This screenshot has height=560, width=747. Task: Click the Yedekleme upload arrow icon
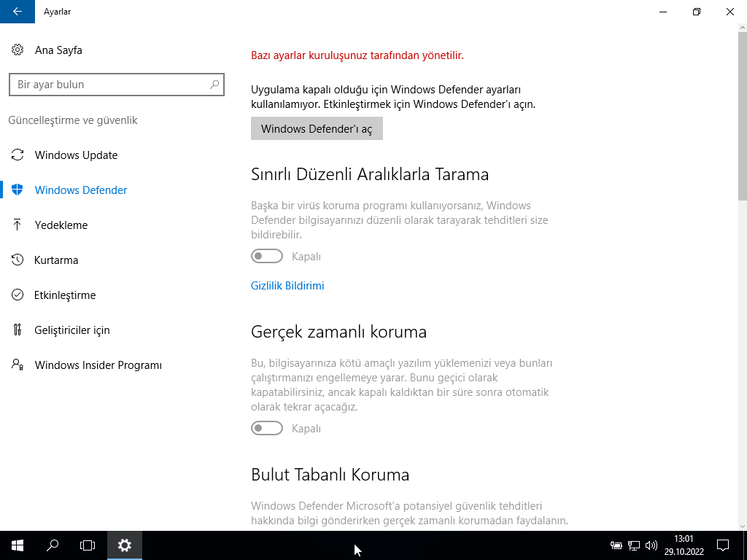click(18, 225)
